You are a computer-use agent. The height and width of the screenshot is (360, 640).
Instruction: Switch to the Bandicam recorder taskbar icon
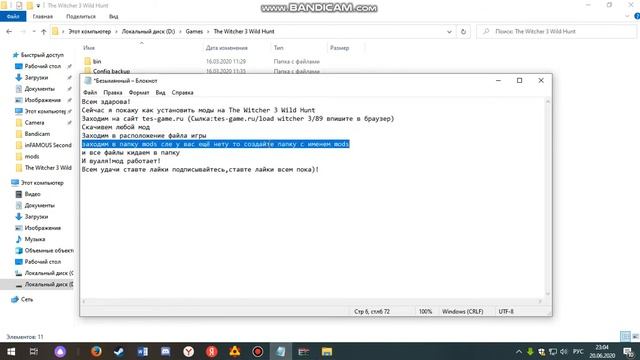pos(258,351)
